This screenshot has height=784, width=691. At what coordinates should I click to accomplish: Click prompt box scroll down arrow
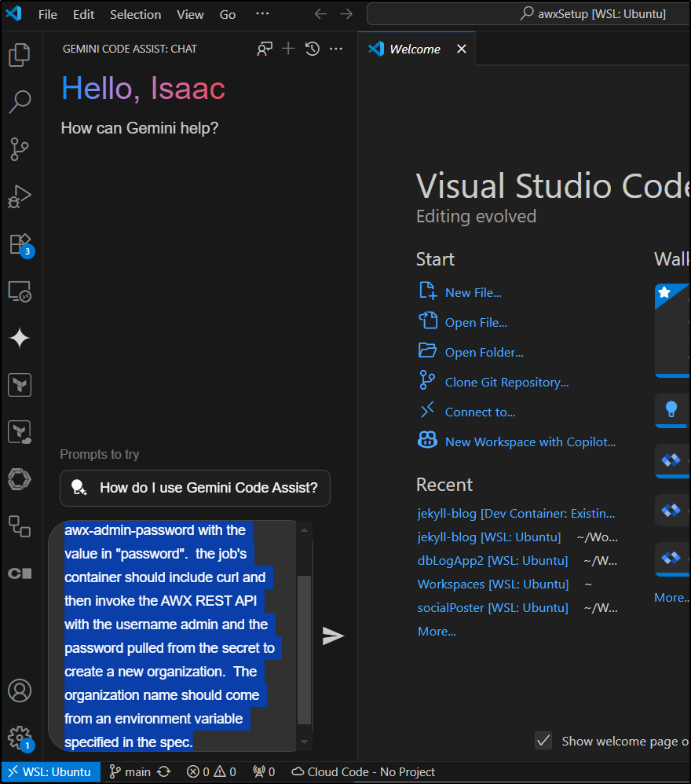(305, 742)
